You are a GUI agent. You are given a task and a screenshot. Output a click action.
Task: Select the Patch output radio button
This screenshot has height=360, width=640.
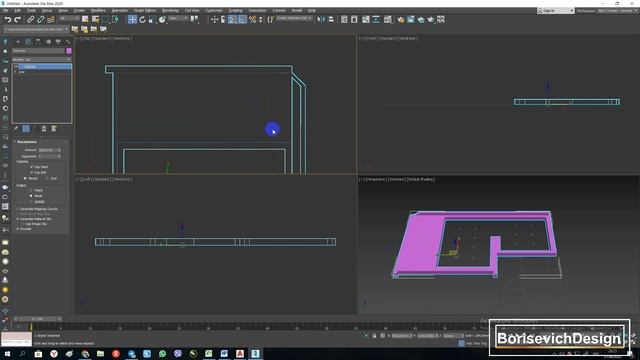coord(31,190)
